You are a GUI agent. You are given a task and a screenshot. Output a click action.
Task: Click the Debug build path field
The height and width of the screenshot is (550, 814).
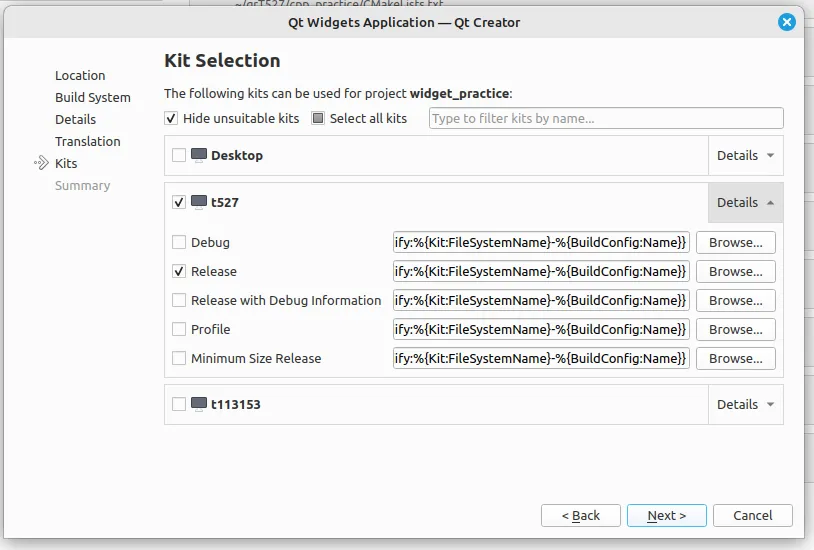[x=541, y=243]
